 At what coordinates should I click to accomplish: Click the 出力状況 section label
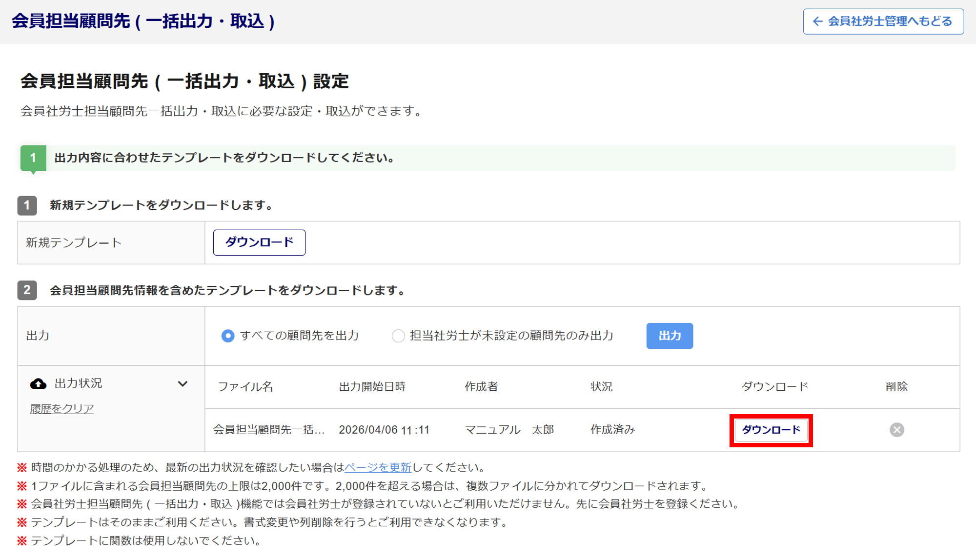[x=79, y=383]
